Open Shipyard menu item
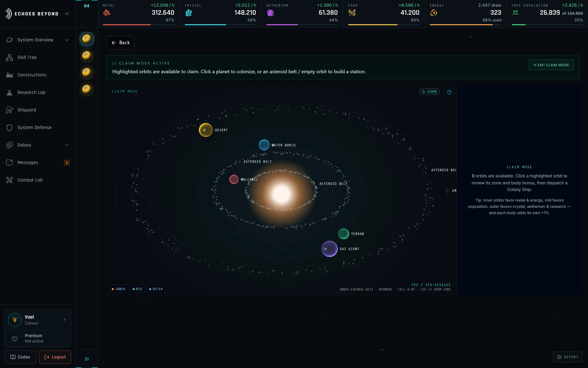This screenshot has height=368, width=588. 38,110
